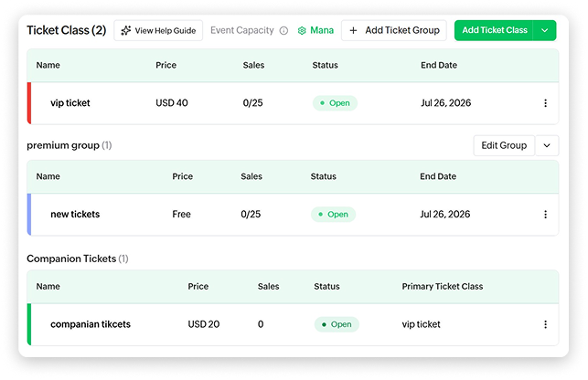The width and height of the screenshot is (588, 380).
Task: Click the red color bar on vip ticket
Action: [x=29, y=103]
